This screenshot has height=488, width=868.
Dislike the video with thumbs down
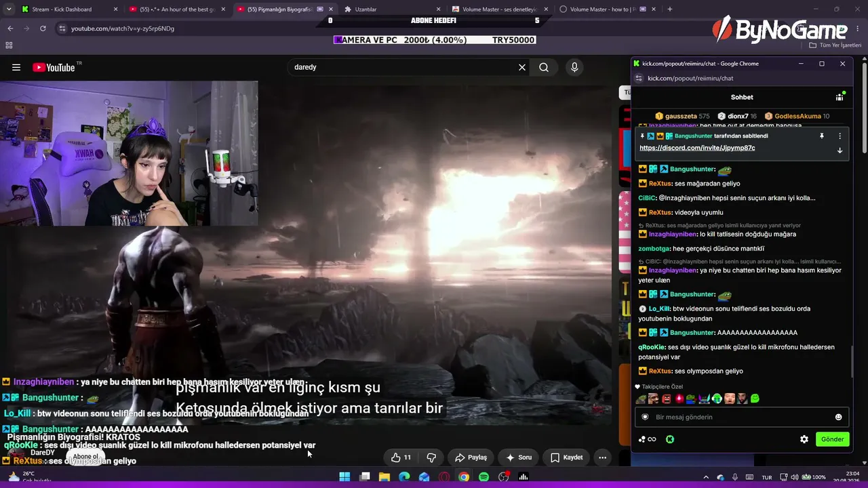click(x=431, y=457)
